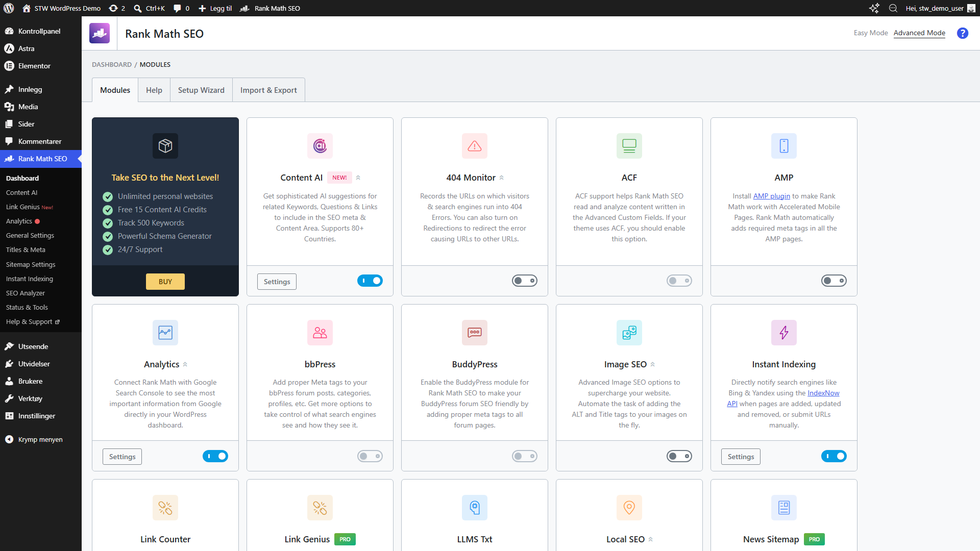The width and height of the screenshot is (980, 551).
Task: Click the Rank Math purple logo icon
Action: 100,33
